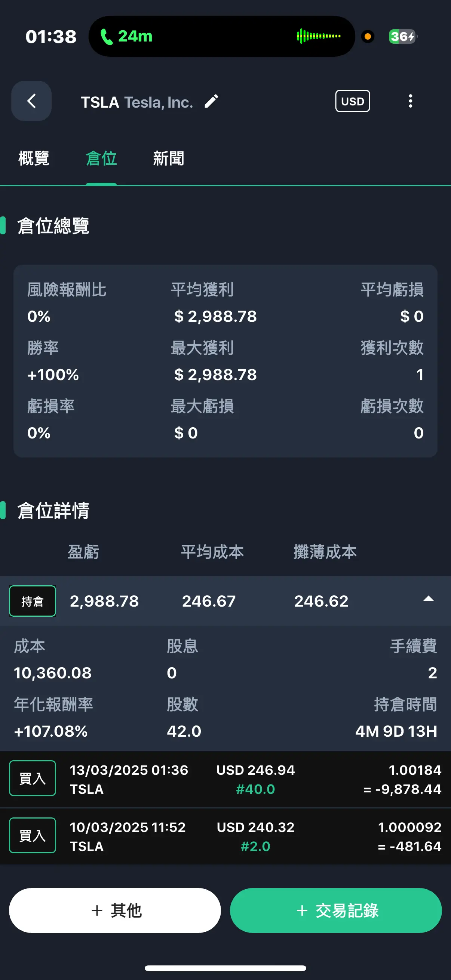The height and width of the screenshot is (980, 451).
Task: Toggle the USD currency switch
Action: click(x=352, y=101)
